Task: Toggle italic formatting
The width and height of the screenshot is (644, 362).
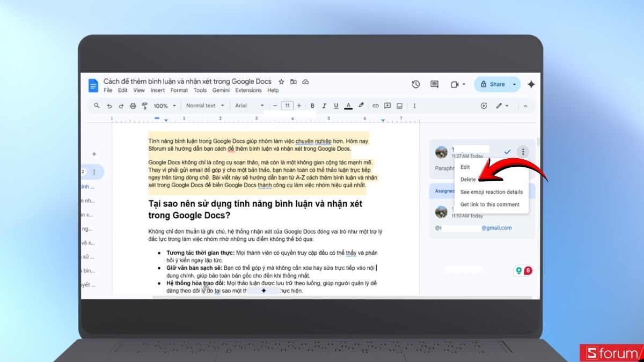Action: coord(324,106)
